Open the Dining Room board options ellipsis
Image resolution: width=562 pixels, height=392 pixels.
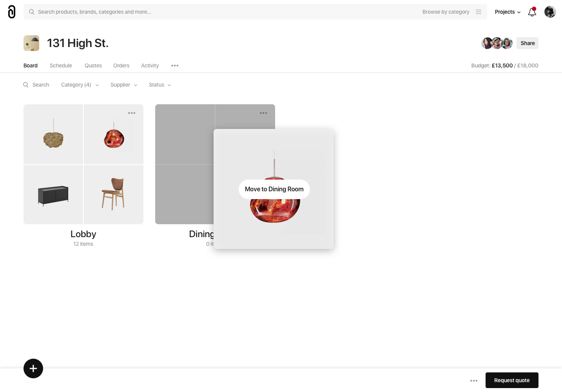click(263, 113)
